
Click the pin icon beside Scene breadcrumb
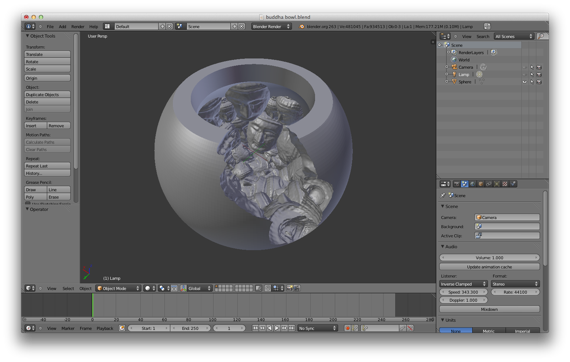point(443,195)
